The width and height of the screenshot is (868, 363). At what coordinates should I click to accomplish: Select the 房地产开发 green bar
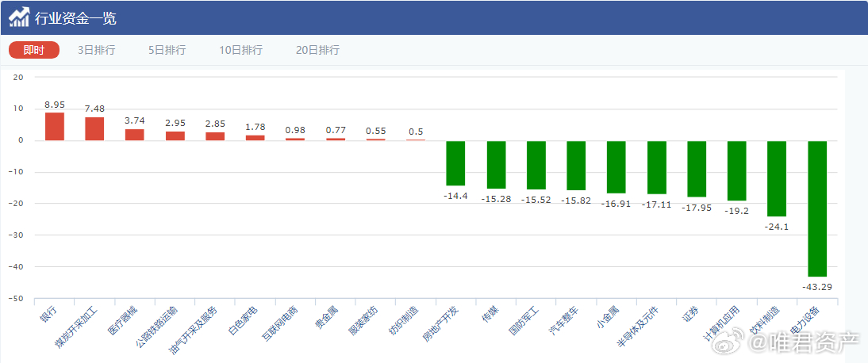point(455,163)
